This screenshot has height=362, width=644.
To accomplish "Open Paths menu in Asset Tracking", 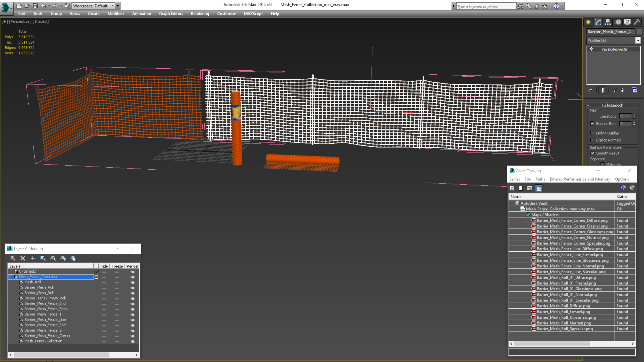I will [x=540, y=179].
